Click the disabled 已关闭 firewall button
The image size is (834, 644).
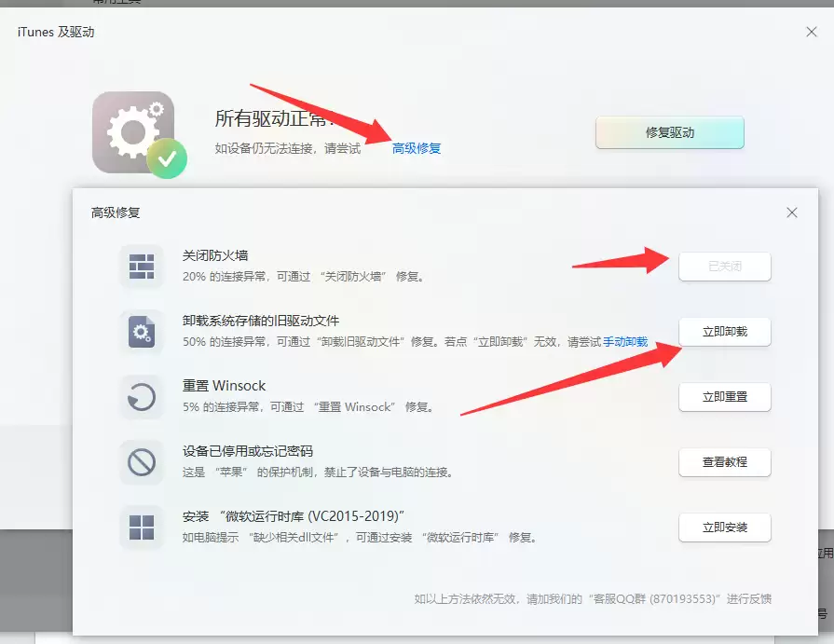724,267
